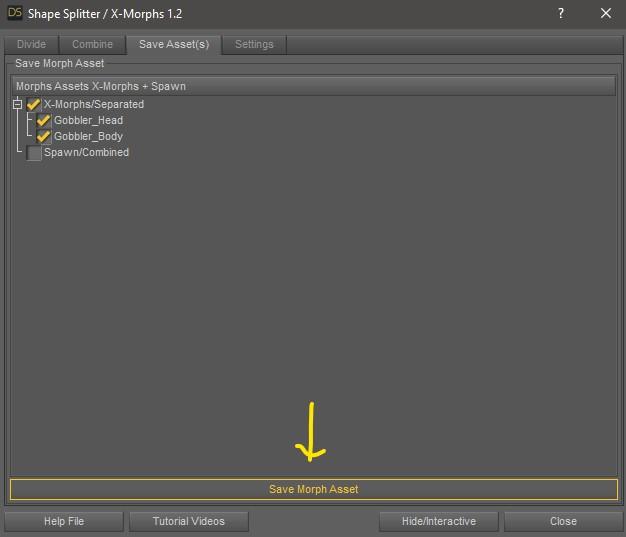The height and width of the screenshot is (537, 626).
Task: Uncheck the Gobbler_Body checkbox
Action: pos(44,137)
